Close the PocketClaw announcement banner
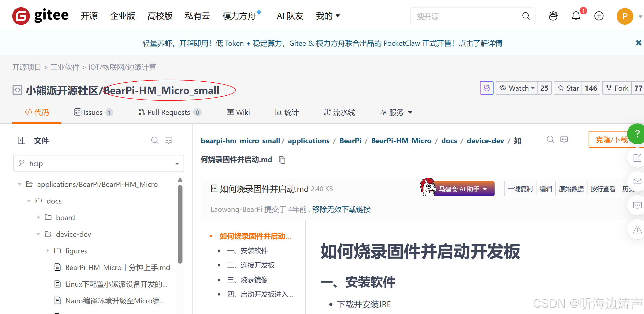The image size is (644, 314). (638, 43)
